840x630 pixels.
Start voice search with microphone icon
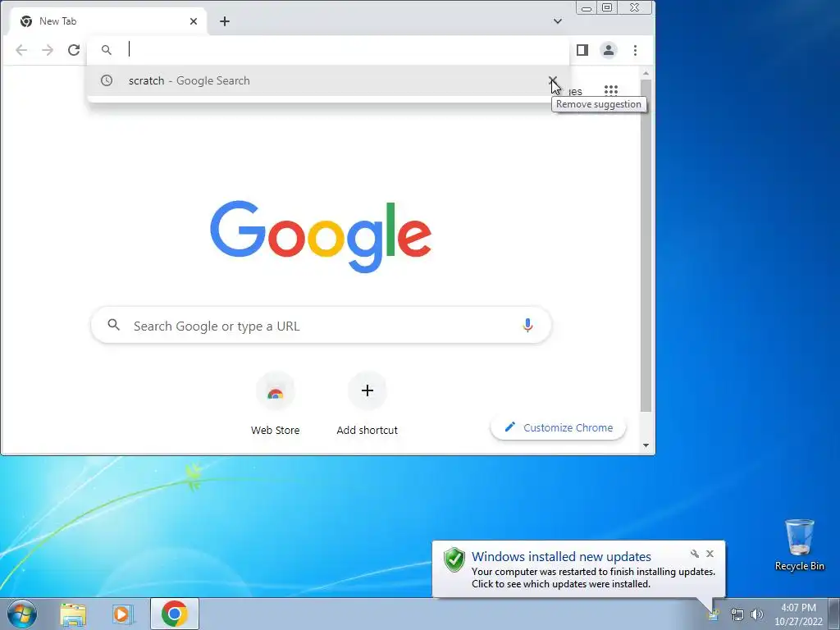527,325
